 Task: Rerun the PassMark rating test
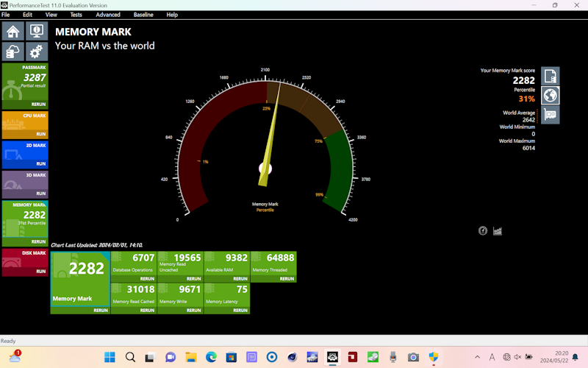click(x=38, y=104)
